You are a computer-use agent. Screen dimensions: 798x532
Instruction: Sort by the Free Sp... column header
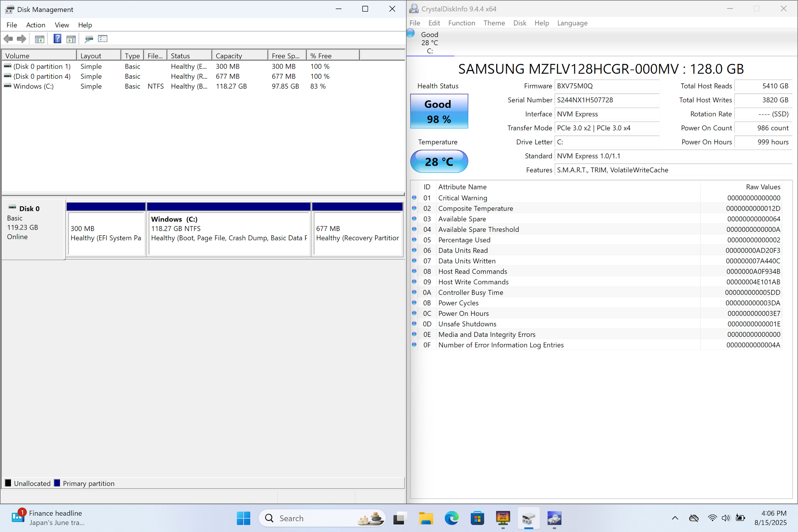click(x=287, y=55)
